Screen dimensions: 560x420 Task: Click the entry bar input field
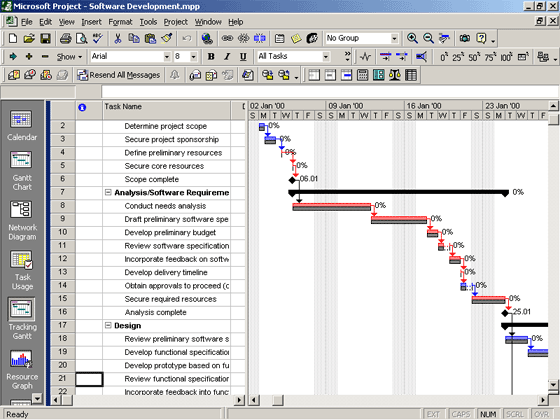tap(329, 92)
